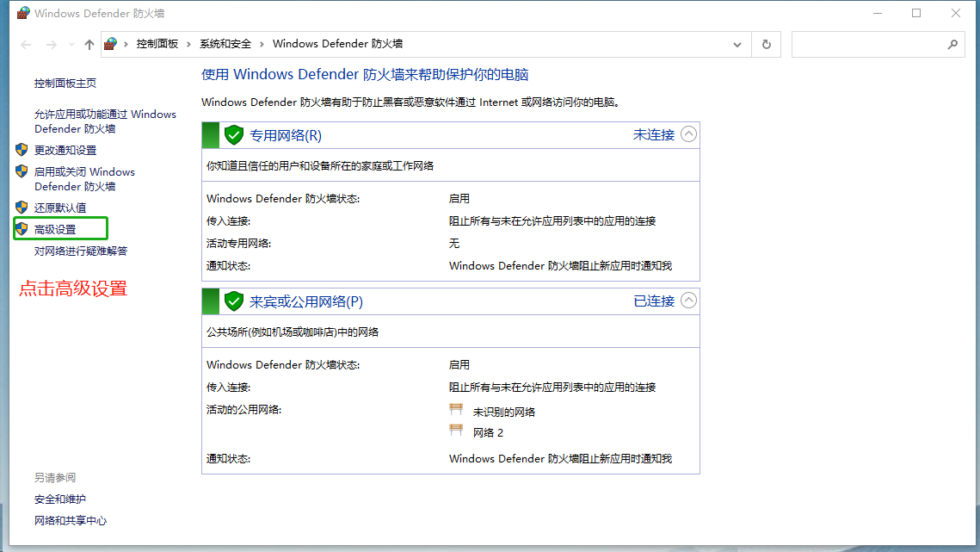Click shield icon beside 更改通知设置
Image resolution: width=980 pixels, height=552 pixels.
pos(22,150)
